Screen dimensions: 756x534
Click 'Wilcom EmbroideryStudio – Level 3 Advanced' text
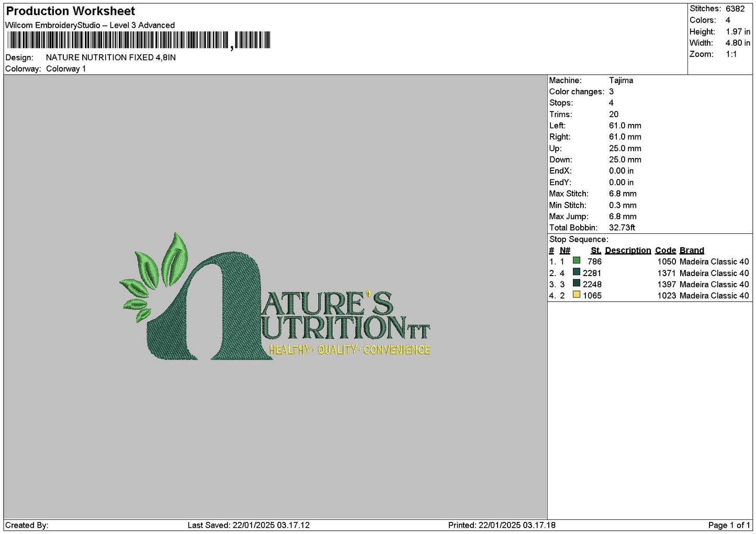[x=90, y=25]
